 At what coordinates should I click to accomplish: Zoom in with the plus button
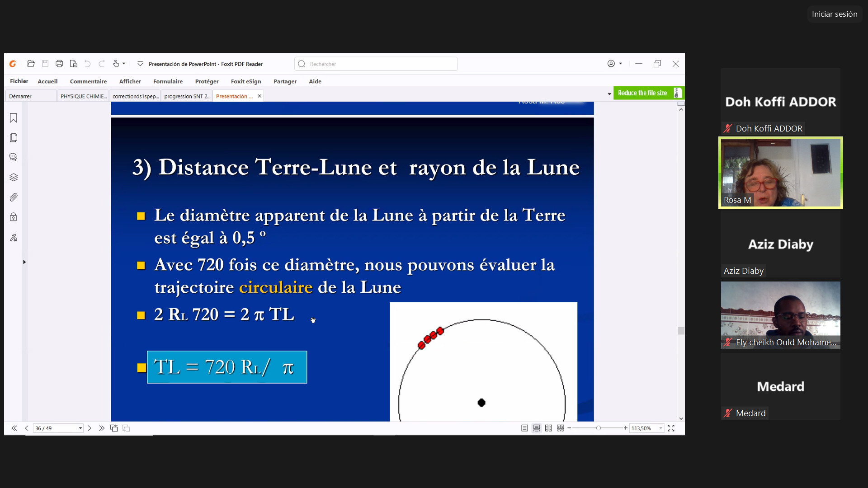[x=626, y=428]
